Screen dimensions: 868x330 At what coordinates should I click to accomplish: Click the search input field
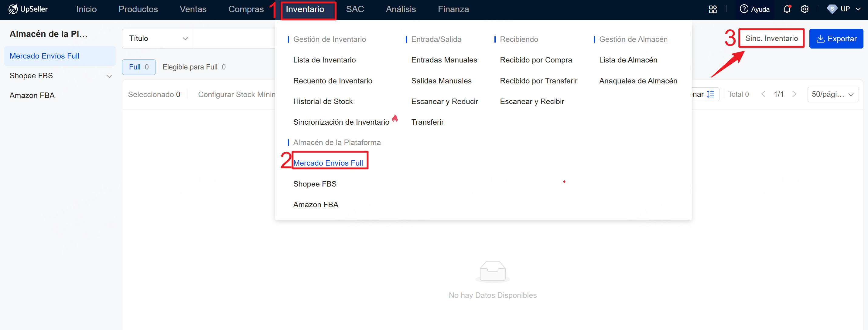click(234, 38)
